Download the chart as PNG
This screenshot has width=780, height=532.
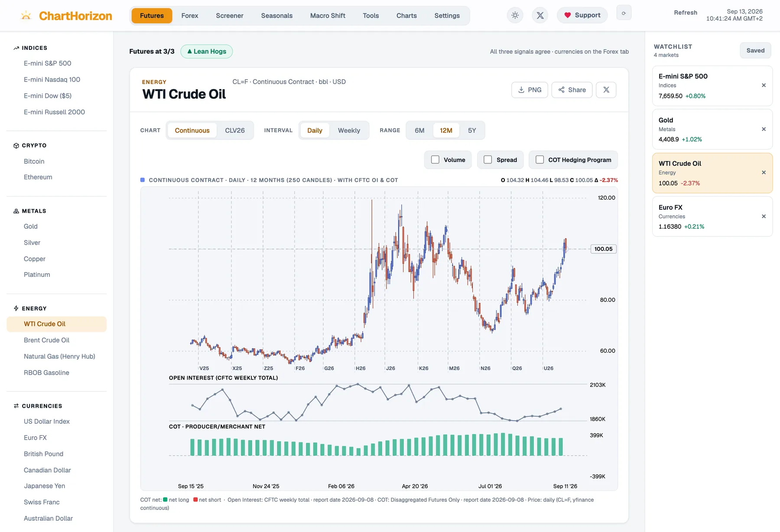(530, 90)
